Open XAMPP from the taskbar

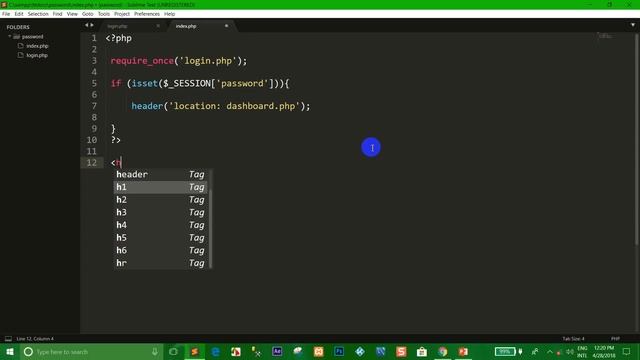click(318, 352)
